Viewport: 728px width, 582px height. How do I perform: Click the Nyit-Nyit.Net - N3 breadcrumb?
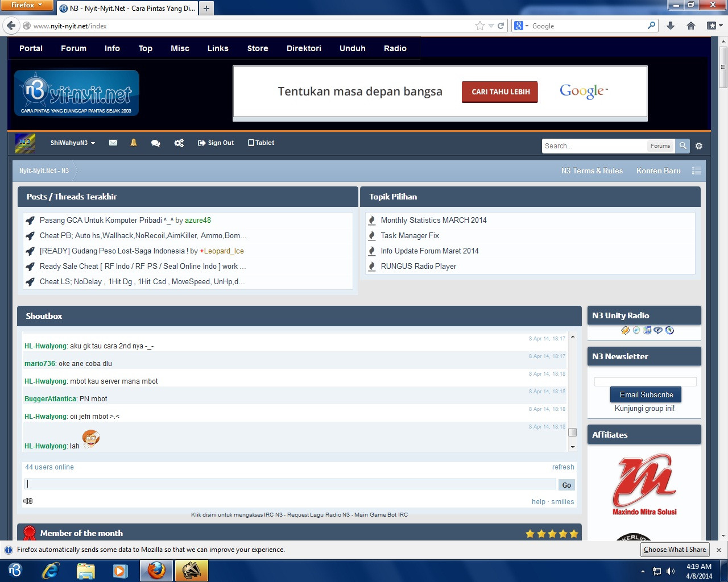(x=44, y=171)
